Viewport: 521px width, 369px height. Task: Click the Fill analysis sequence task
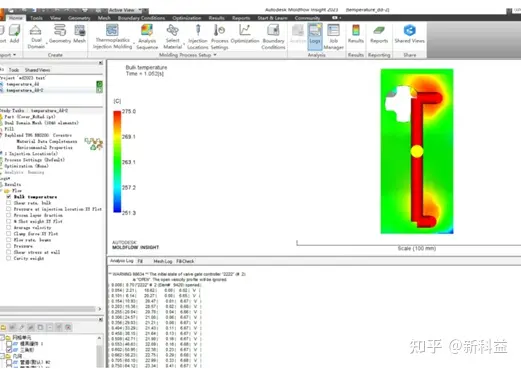(9, 129)
